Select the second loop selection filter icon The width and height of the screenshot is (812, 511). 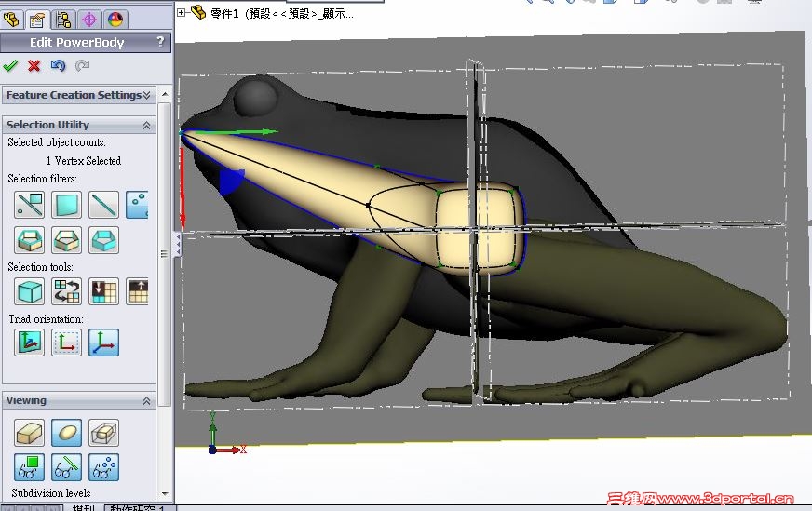(67, 240)
